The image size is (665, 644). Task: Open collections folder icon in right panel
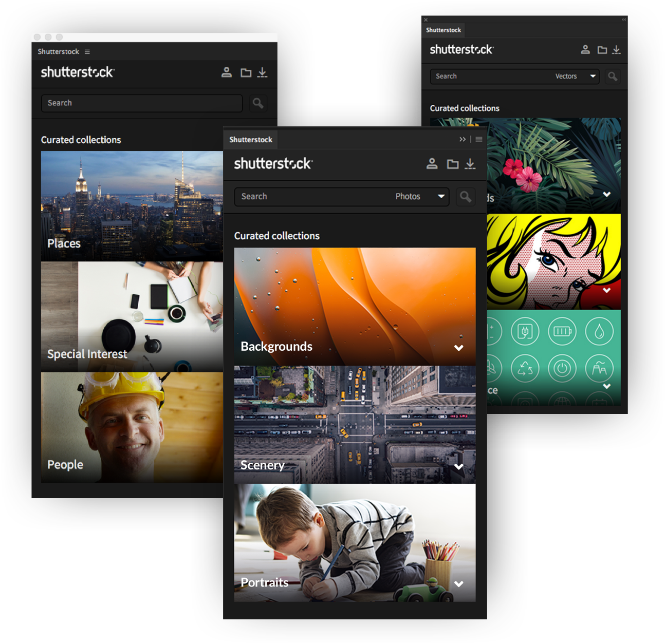(x=602, y=50)
